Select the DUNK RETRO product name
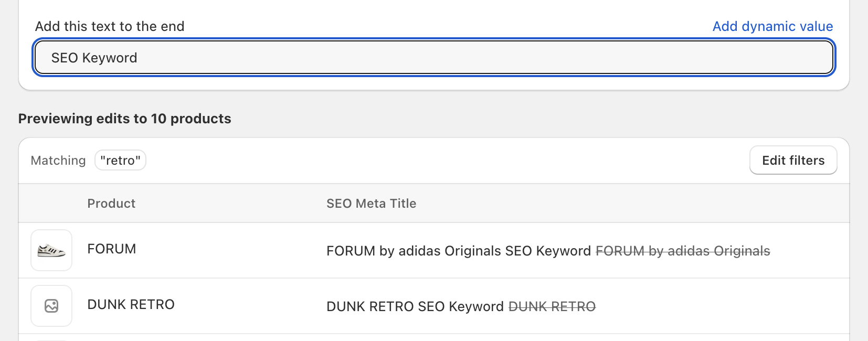The height and width of the screenshot is (341, 868). pos(131,304)
